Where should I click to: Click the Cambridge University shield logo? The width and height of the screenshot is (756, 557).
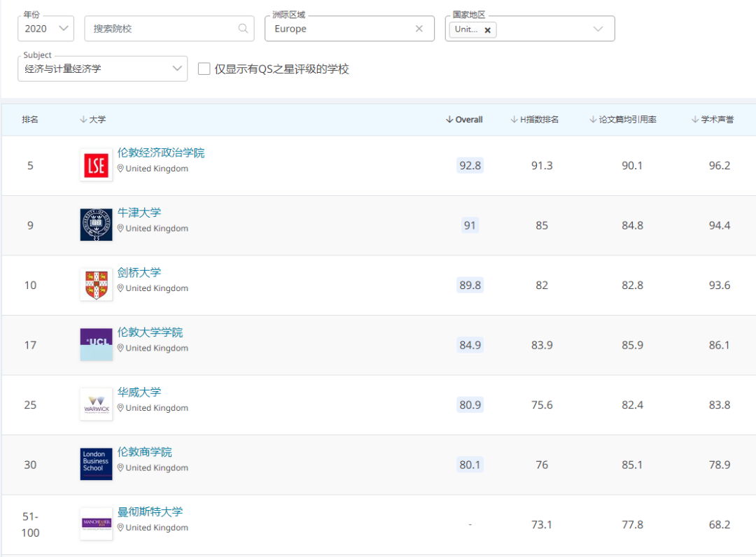coord(96,285)
